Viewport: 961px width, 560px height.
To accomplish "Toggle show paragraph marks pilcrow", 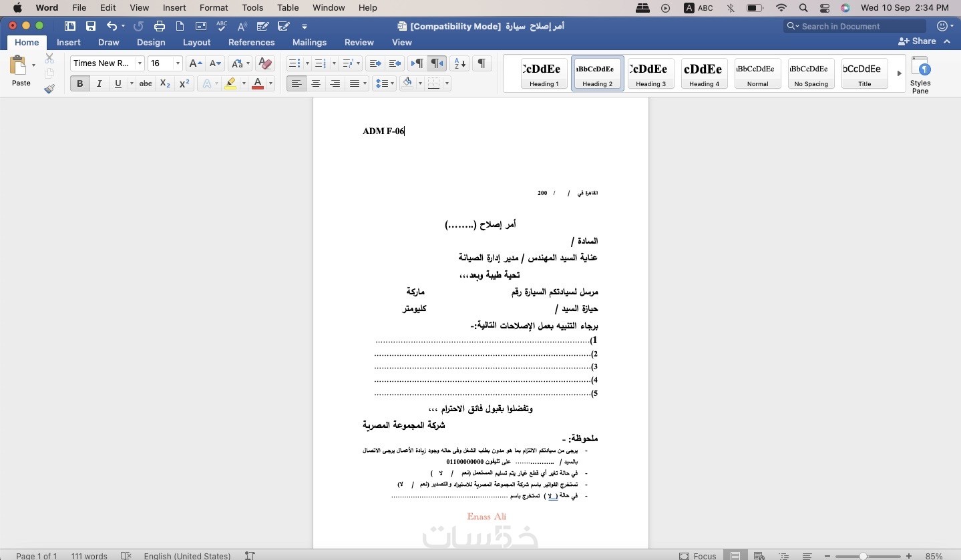I will pos(481,63).
